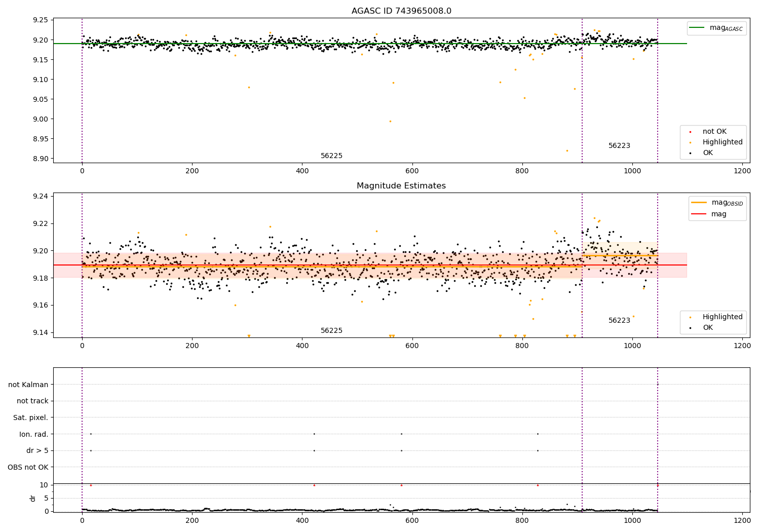Click the '8.90' y-axis tick label
Screen dimensions: 760x532
point(41,159)
